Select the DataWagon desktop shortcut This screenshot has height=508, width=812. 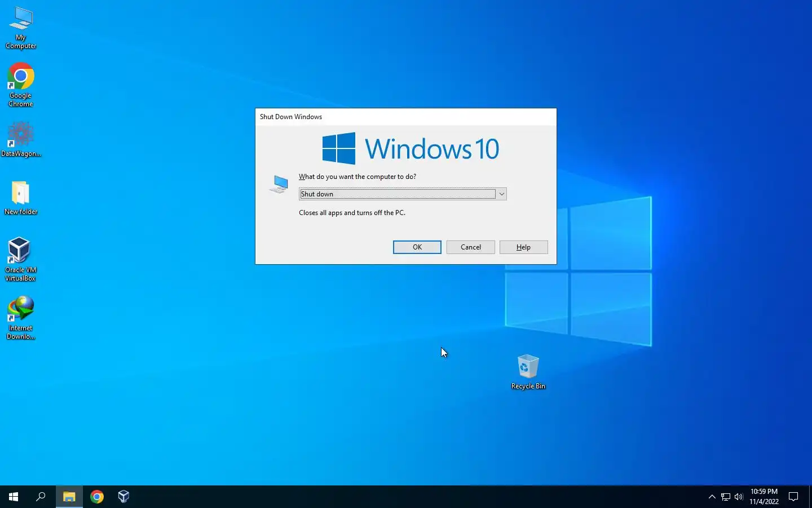coord(21,140)
